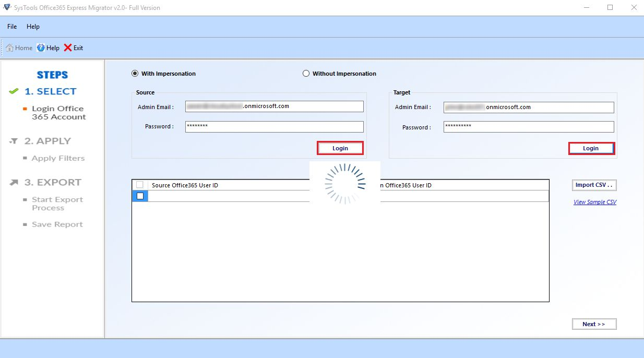
Task: Select the Apply Filters step
Action: pos(58,158)
